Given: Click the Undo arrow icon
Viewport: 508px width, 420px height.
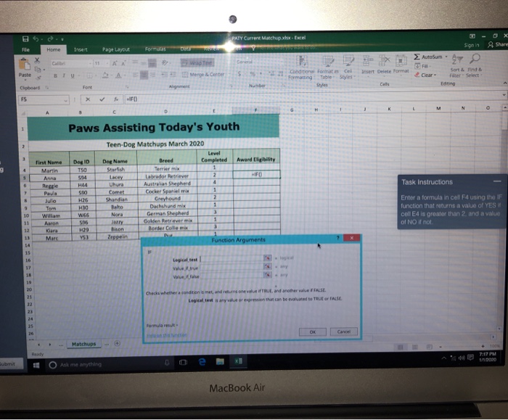Looking at the screenshot, I should [36, 39].
